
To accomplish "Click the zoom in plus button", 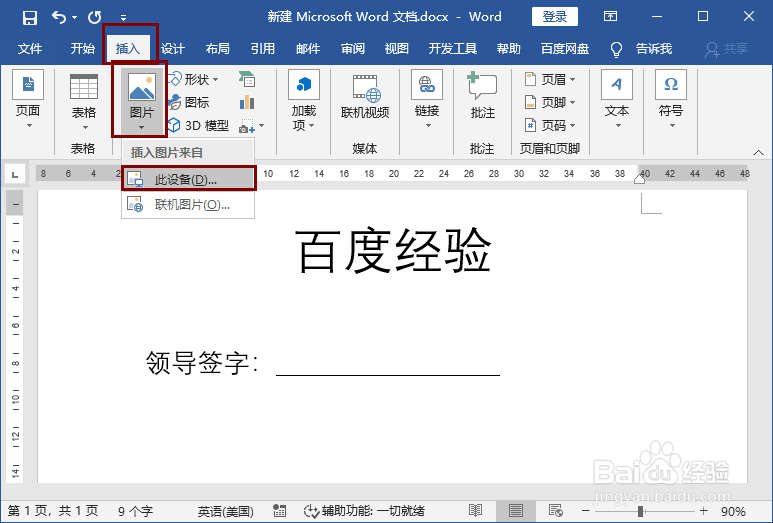I will [x=703, y=511].
